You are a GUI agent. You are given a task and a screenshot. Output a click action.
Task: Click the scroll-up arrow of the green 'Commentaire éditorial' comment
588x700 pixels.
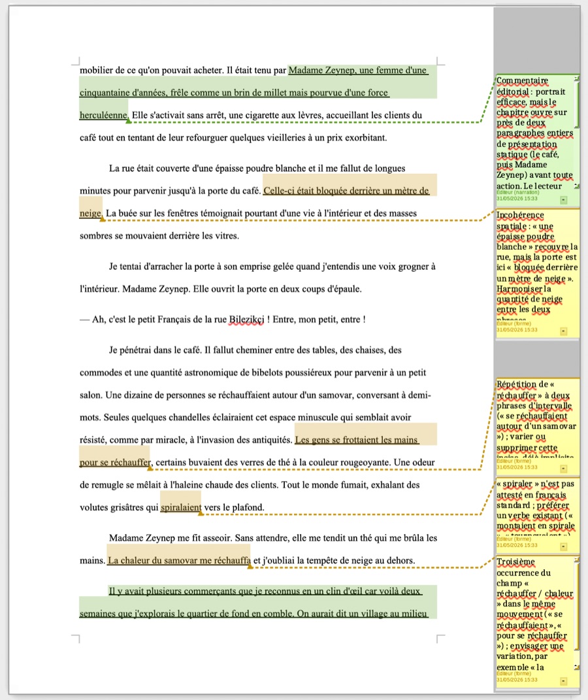576,78
